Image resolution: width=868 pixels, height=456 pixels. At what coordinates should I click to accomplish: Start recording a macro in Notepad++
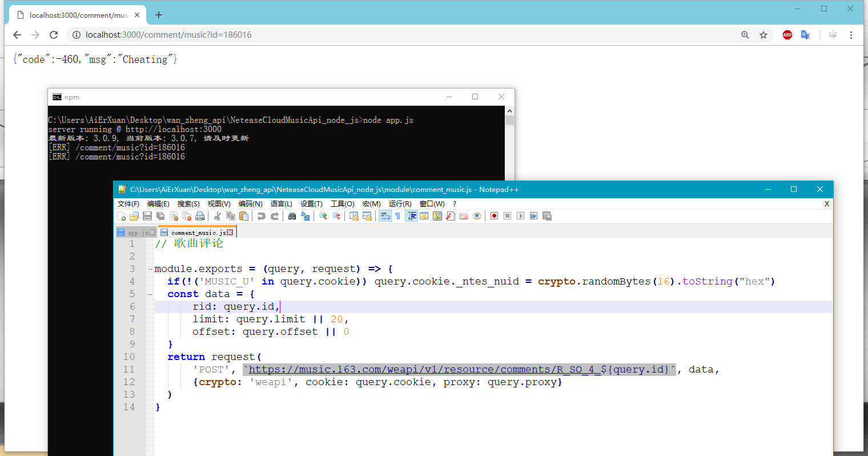(494, 215)
